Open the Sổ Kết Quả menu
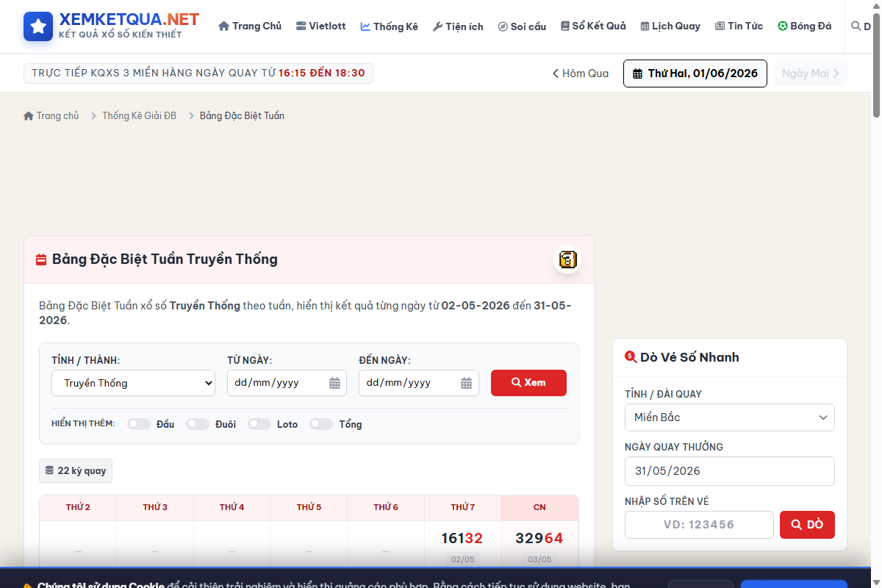 point(593,26)
